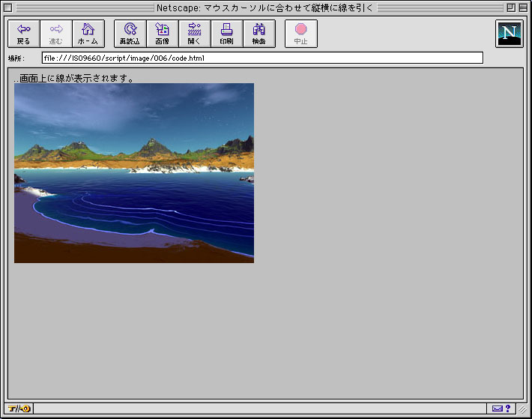Click the file:///ISO9660 location field
532x419 pixels.
pos(262,58)
